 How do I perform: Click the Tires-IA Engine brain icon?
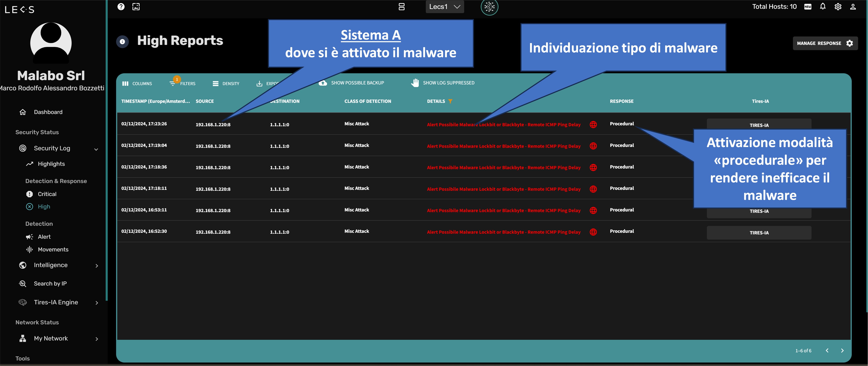[23, 302]
